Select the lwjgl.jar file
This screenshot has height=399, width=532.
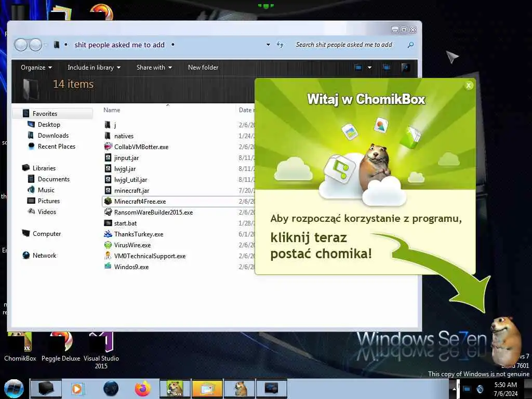point(125,169)
